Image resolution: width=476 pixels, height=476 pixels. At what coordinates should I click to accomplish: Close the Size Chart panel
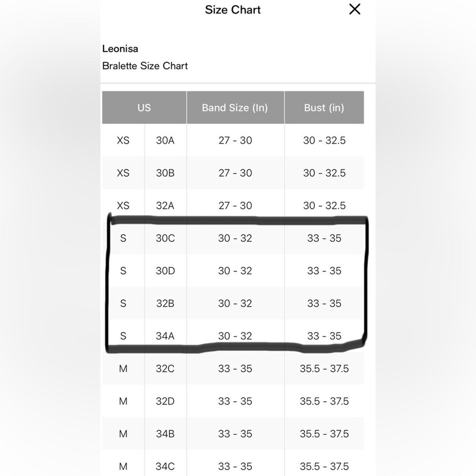(x=354, y=9)
